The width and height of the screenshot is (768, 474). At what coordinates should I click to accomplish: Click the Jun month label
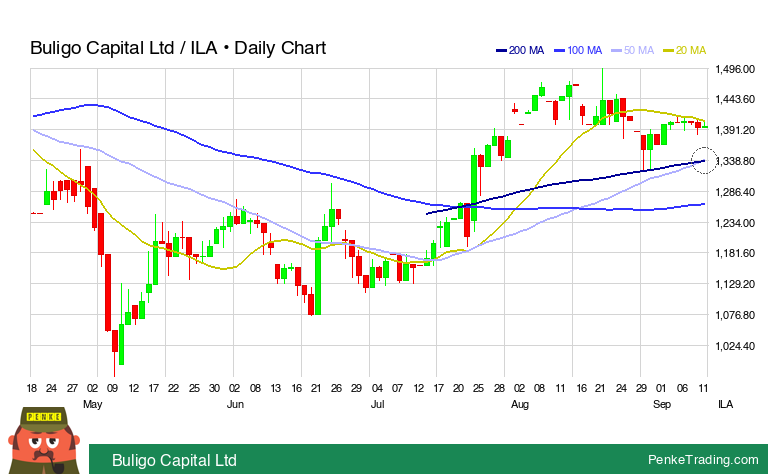coord(235,404)
